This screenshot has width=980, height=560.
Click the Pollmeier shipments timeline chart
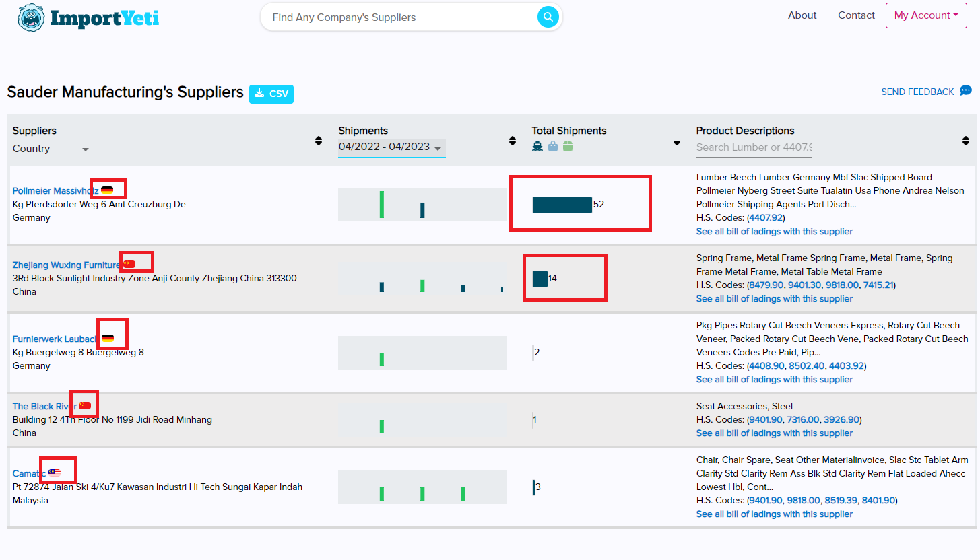pos(422,205)
